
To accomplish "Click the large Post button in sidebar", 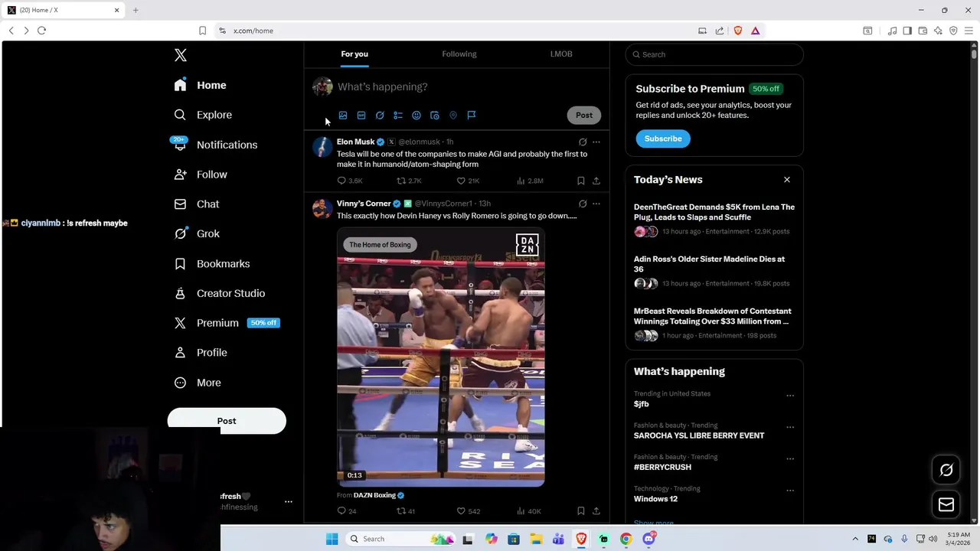I will pyautogui.click(x=227, y=421).
